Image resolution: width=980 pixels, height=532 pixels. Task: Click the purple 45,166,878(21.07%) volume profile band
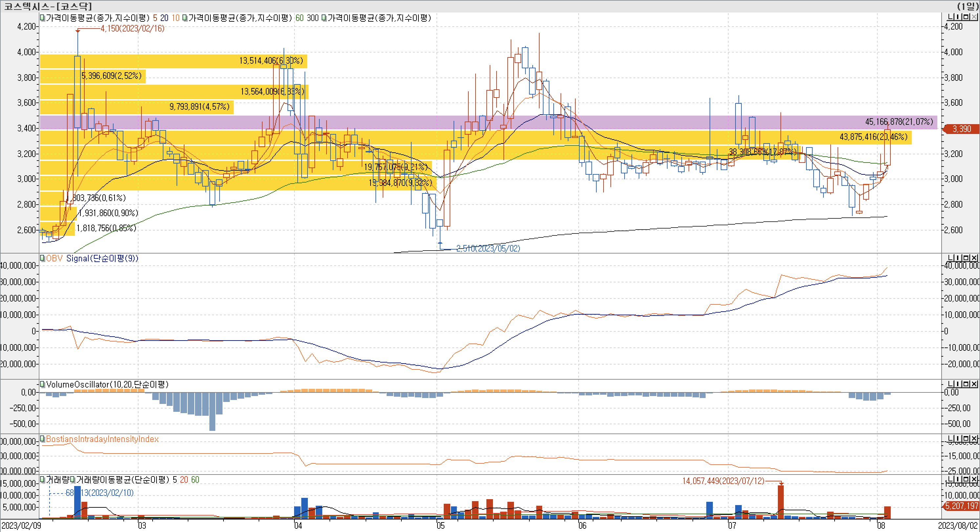[899, 122]
